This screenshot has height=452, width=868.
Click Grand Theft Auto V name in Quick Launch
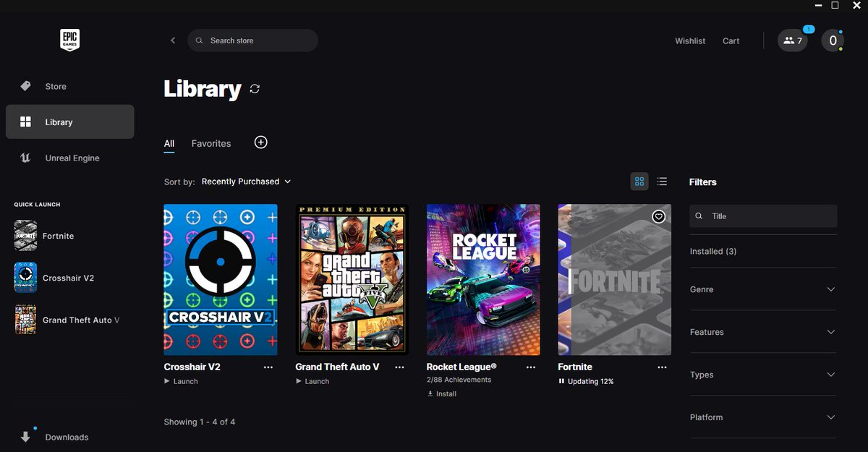tap(81, 320)
